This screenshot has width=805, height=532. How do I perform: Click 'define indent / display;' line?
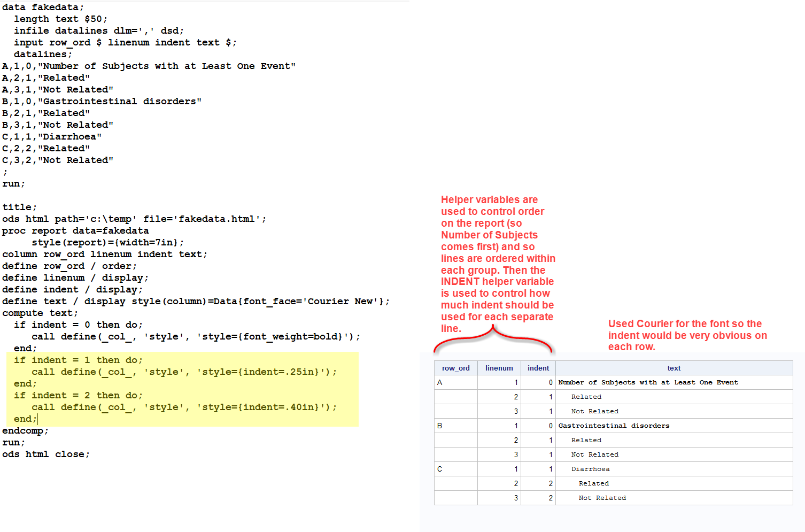click(73, 290)
